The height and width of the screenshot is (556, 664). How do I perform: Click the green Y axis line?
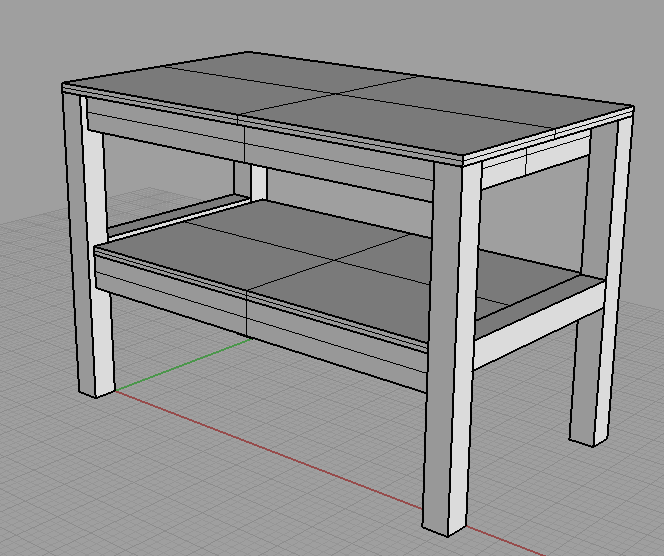tap(183, 365)
